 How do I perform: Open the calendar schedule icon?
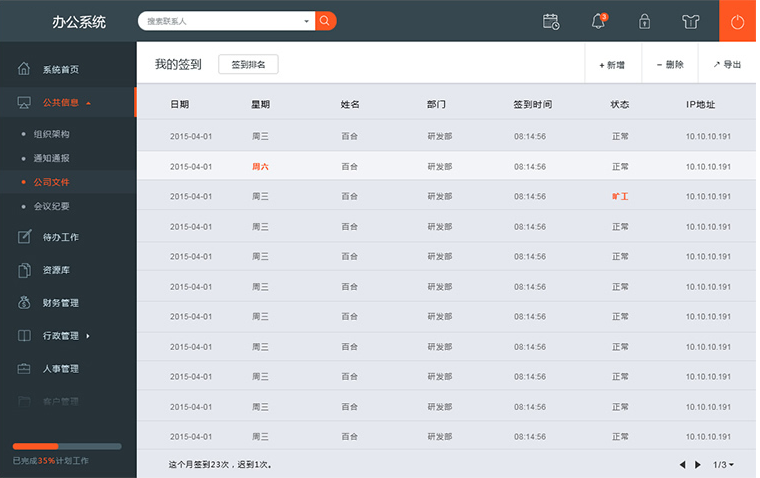(551, 22)
